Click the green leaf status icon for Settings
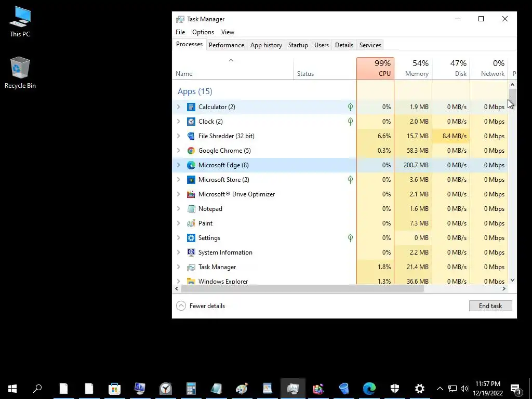532x399 pixels. click(x=350, y=238)
